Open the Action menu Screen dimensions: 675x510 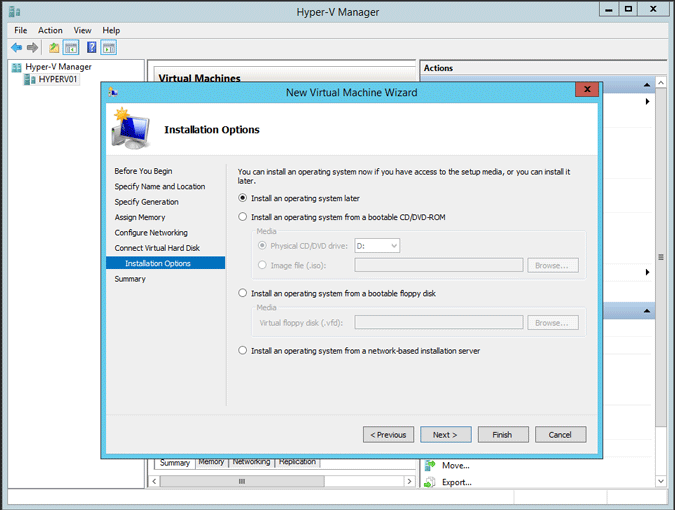pos(50,31)
